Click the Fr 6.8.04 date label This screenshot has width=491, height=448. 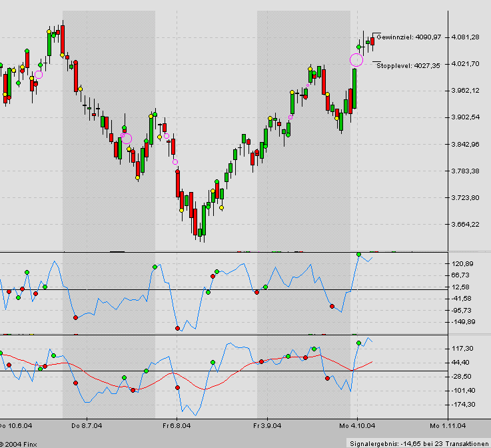pyautogui.click(x=175, y=425)
